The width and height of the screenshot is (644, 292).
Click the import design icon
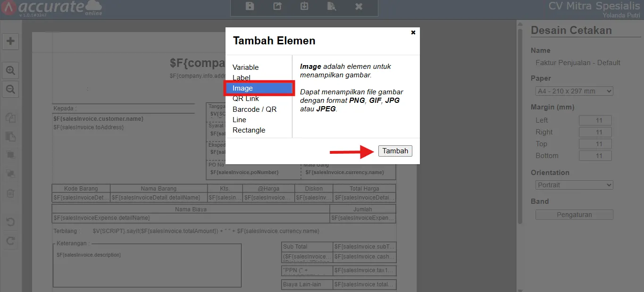point(304,6)
